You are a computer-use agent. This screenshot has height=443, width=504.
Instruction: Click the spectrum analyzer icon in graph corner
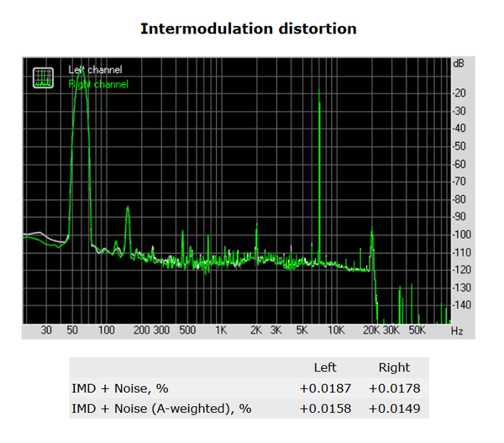(x=43, y=77)
